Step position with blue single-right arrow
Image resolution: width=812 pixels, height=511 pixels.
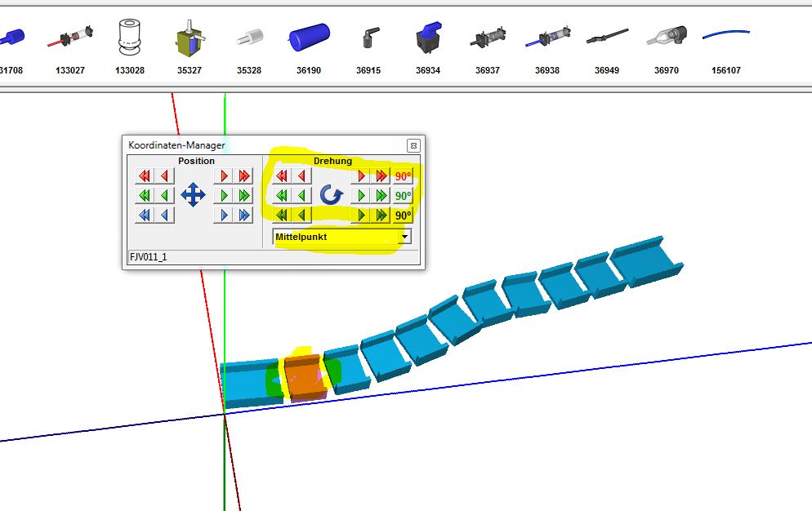[x=224, y=216]
